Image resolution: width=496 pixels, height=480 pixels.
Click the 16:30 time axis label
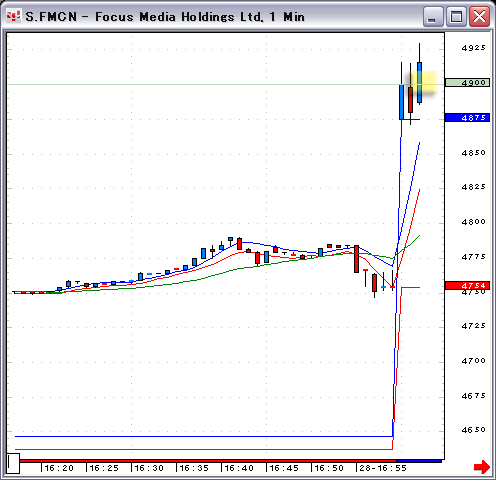tap(149, 468)
